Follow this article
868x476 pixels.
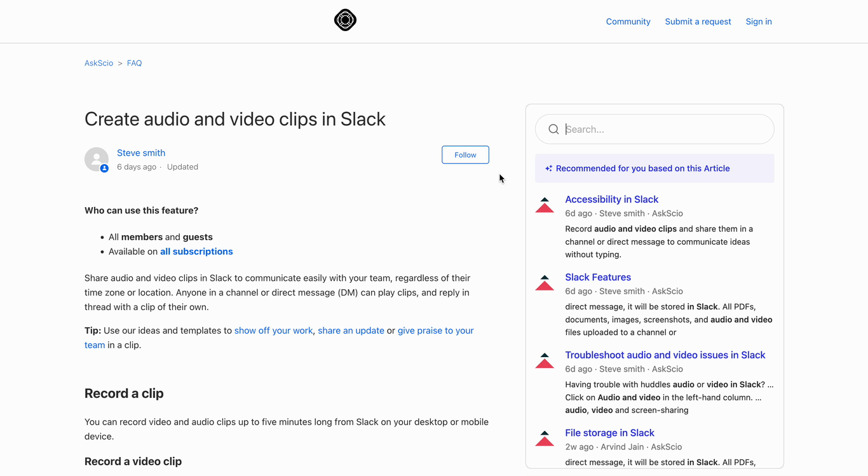(465, 154)
